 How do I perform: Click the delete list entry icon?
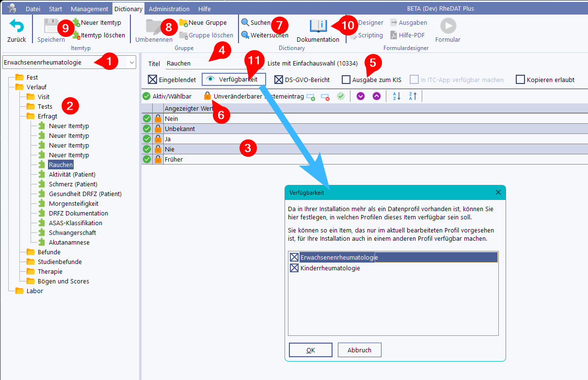325,97
